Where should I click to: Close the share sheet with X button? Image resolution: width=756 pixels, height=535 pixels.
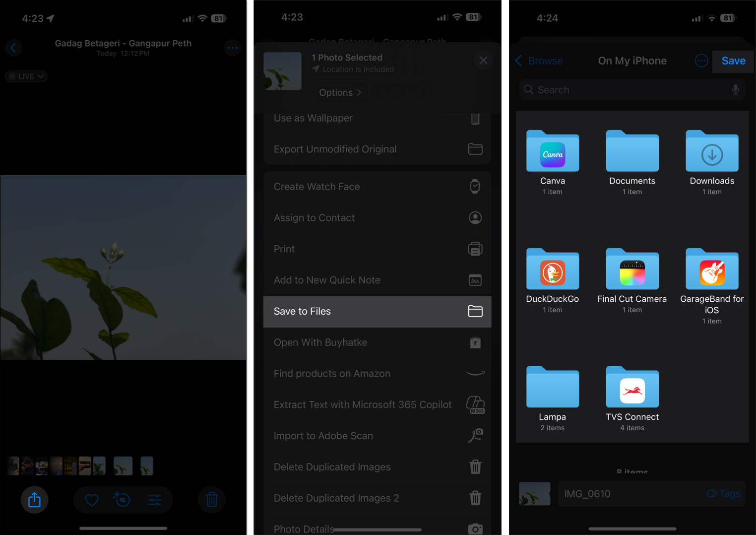click(x=483, y=60)
